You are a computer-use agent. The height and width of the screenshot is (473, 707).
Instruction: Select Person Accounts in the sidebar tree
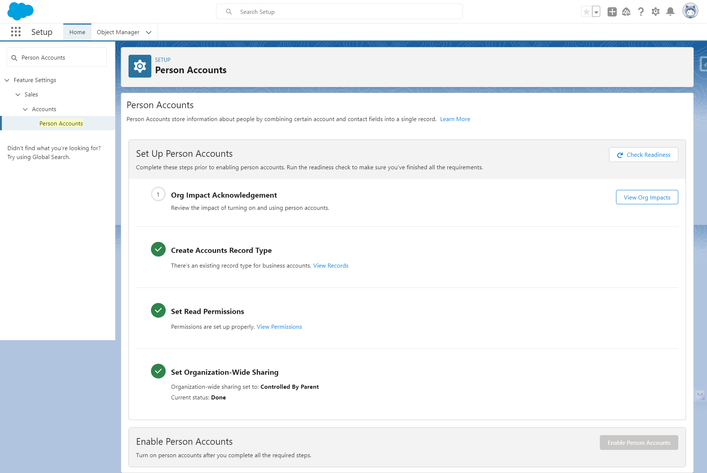click(61, 124)
